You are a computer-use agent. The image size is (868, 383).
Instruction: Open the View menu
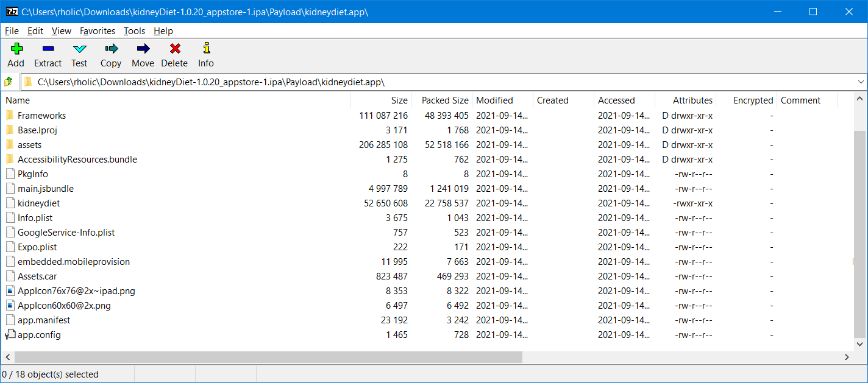pos(61,31)
